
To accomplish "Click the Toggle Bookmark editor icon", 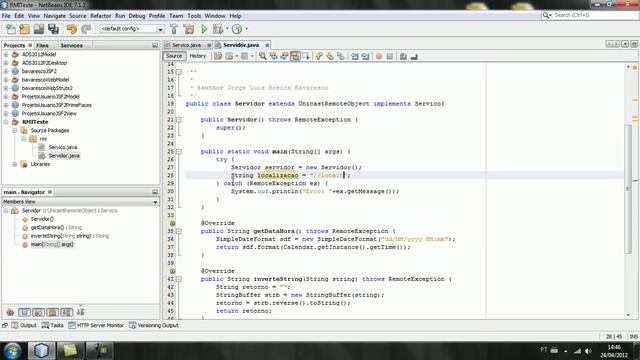I will pyautogui.click(x=341, y=56).
